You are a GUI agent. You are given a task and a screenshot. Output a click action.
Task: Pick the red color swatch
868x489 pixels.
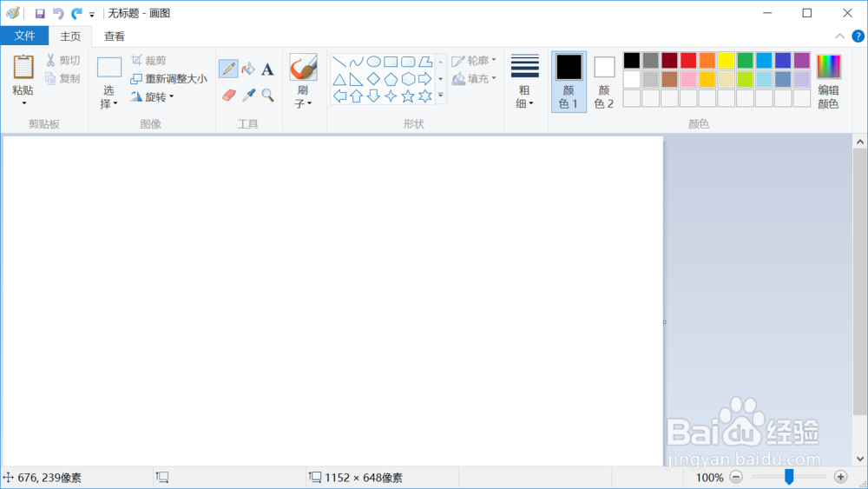(x=688, y=60)
